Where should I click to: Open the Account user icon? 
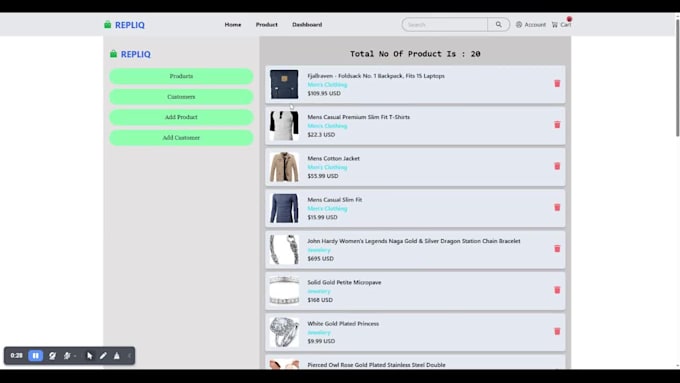(519, 25)
